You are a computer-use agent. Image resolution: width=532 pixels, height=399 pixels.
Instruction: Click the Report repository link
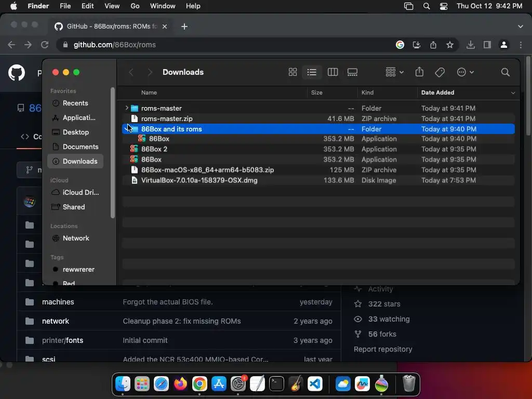tap(383, 349)
